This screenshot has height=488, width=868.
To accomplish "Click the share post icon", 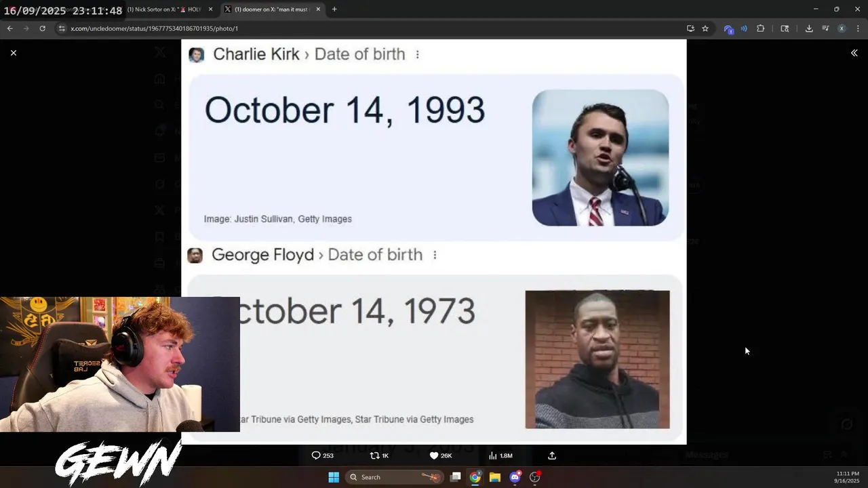I will tap(552, 455).
